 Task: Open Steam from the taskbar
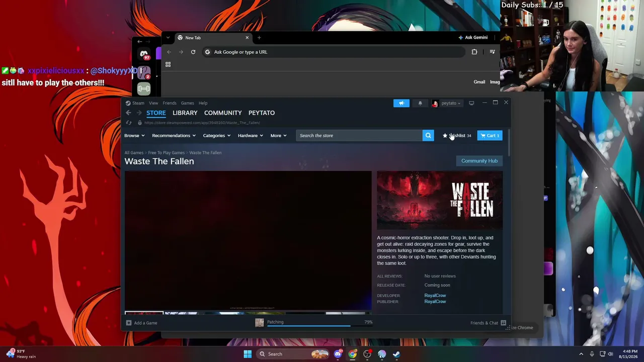[396, 354]
